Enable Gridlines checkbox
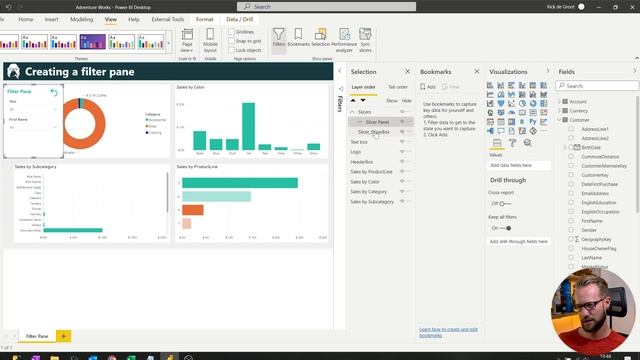This screenshot has height=360, width=640. [x=231, y=31]
